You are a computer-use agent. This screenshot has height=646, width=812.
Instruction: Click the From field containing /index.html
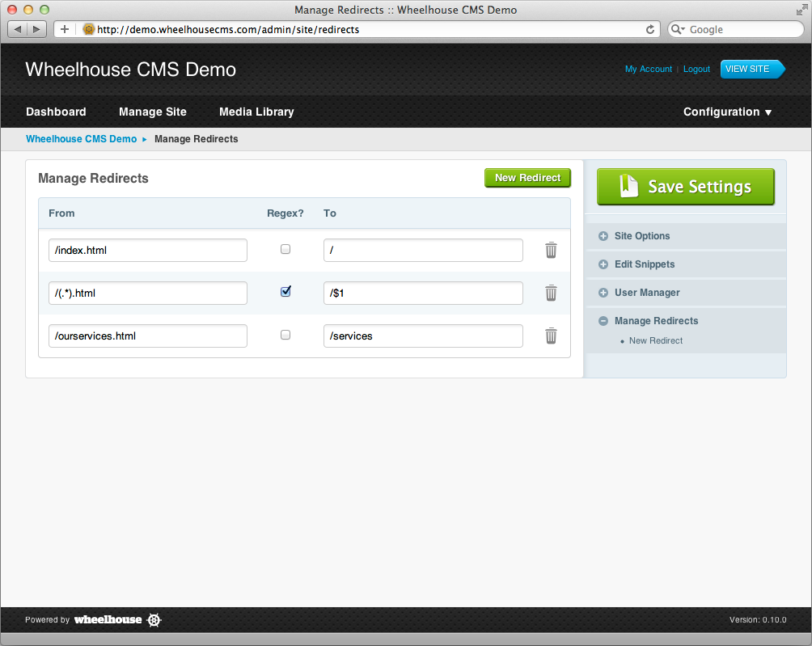click(x=147, y=250)
